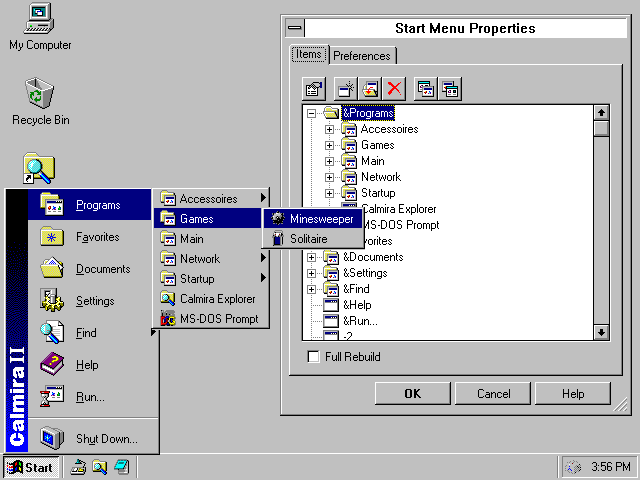Image resolution: width=640 pixels, height=480 pixels.
Task: Collapse the &Programs tree node
Action: tap(311, 113)
